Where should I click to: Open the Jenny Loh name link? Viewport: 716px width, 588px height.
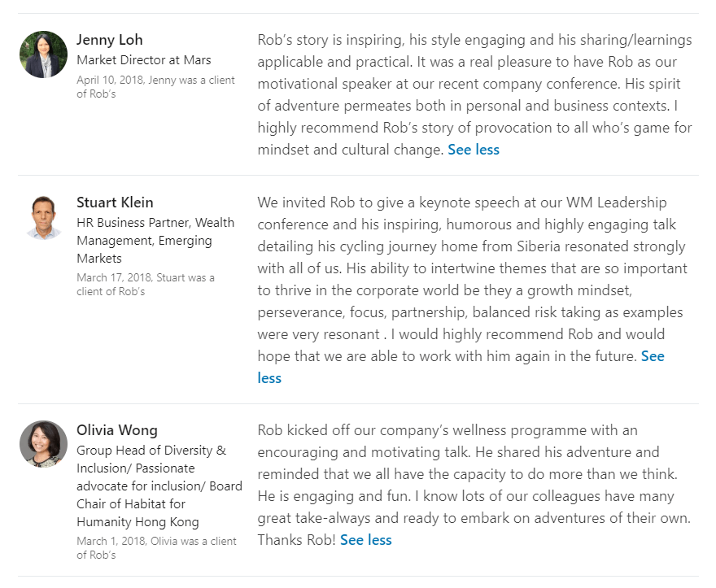[109, 40]
